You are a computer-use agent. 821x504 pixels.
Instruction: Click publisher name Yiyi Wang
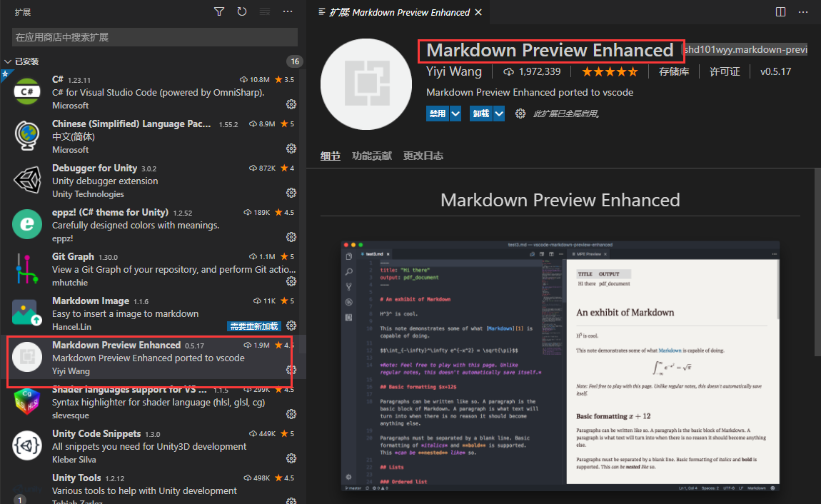tap(454, 71)
